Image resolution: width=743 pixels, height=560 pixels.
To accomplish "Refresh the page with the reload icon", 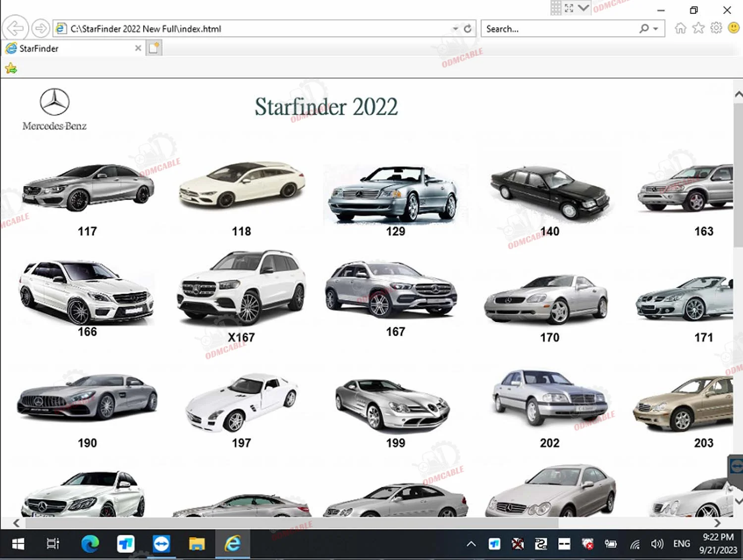I will point(467,29).
